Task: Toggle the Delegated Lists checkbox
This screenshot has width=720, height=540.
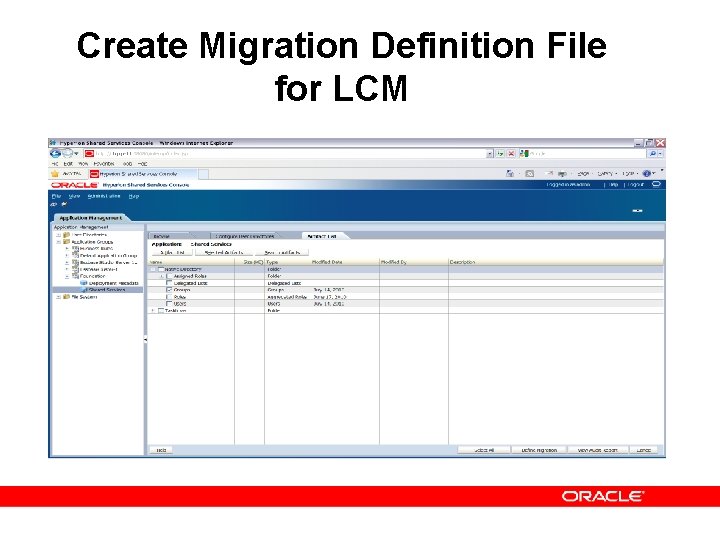Action: point(169,283)
